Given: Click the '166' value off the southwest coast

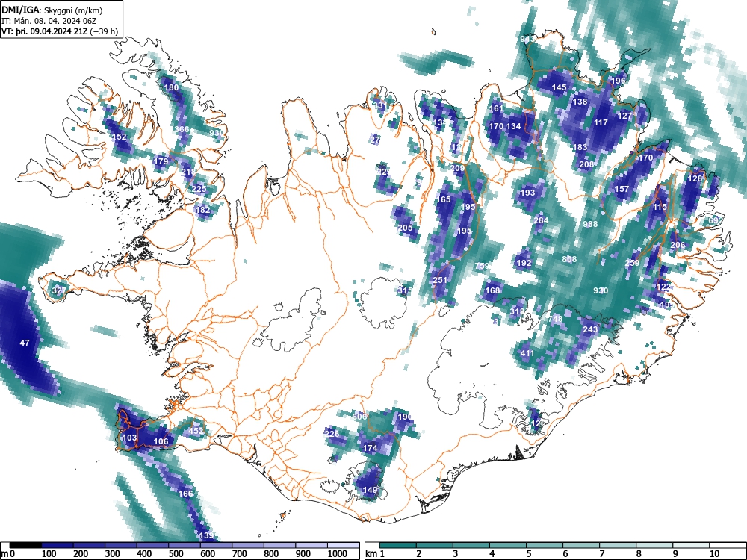Looking at the screenshot, I should coord(185,494).
